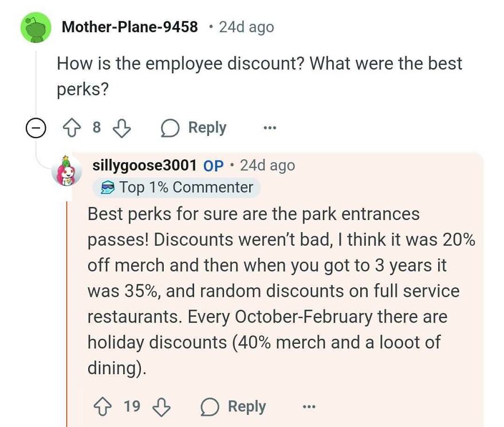This screenshot has height=427, width=504.
Task: Click the speech bubble Reply icon on the top comment
Action: [x=169, y=127]
